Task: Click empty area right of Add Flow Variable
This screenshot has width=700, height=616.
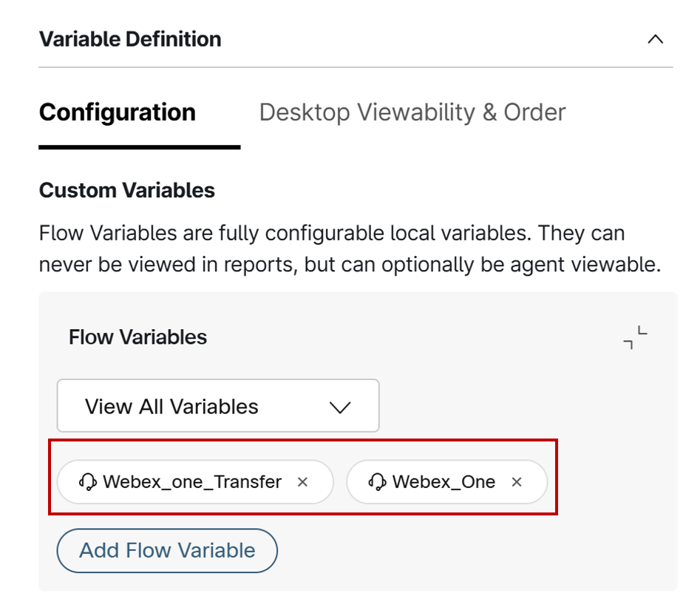Action: [x=473, y=551]
